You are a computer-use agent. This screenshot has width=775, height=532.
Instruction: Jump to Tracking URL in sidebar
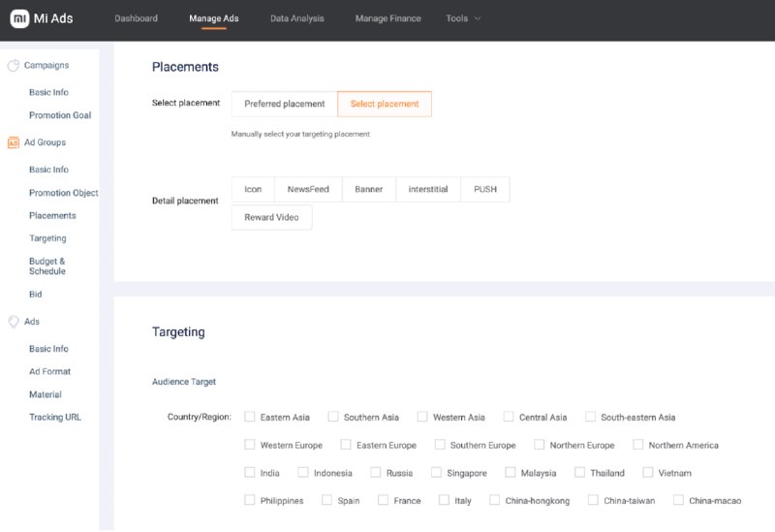55,418
